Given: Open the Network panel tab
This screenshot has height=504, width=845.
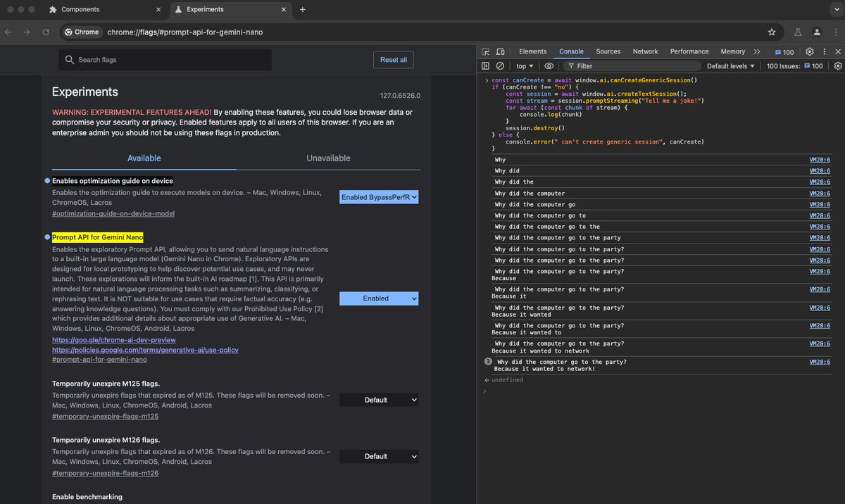Looking at the screenshot, I should click(x=645, y=51).
